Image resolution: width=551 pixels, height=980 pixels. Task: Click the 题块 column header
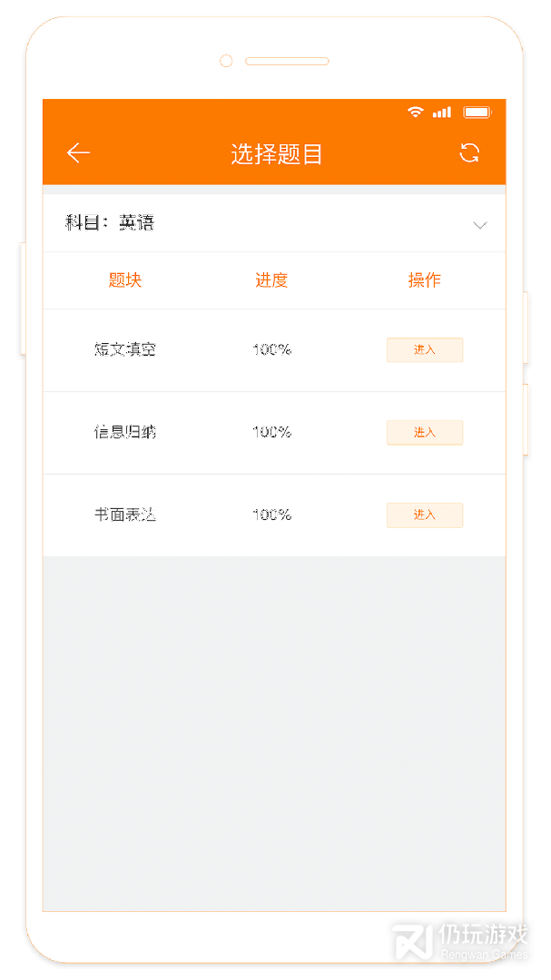tap(125, 280)
